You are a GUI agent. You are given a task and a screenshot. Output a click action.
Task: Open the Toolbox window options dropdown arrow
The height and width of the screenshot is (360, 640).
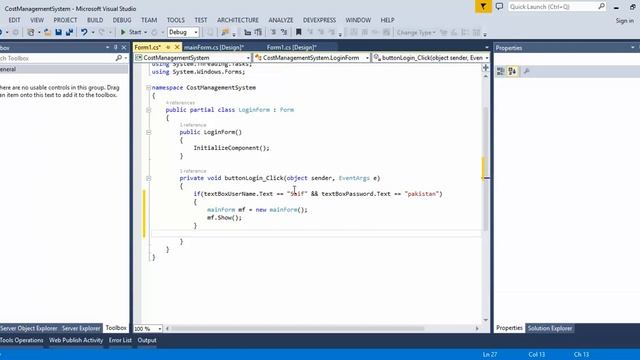click(x=107, y=48)
